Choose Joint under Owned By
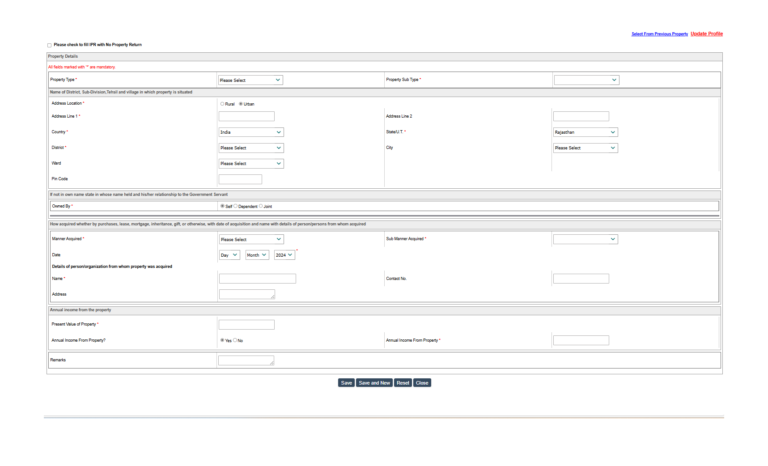 [x=261, y=206]
